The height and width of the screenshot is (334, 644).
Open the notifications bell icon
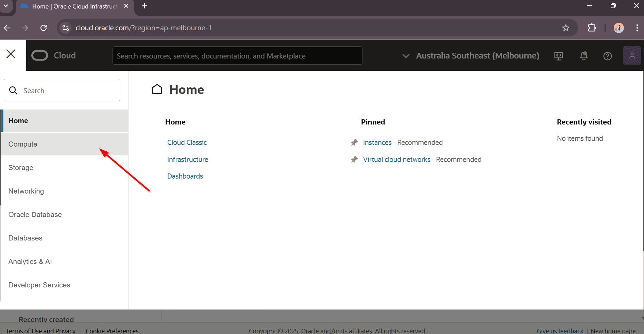tap(583, 56)
